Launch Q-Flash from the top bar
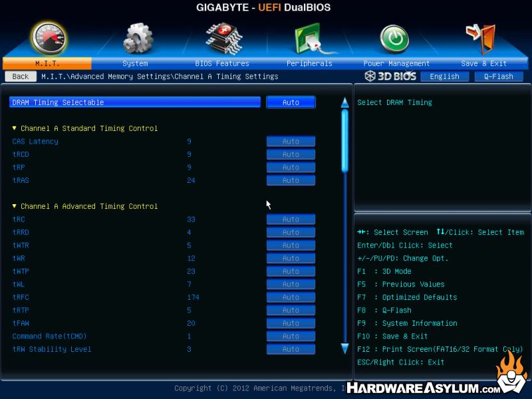 click(498, 76)
